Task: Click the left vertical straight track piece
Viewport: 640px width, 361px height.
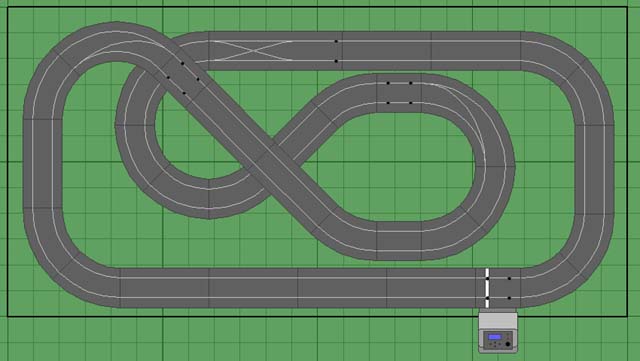Action: [x=42, y=164]
